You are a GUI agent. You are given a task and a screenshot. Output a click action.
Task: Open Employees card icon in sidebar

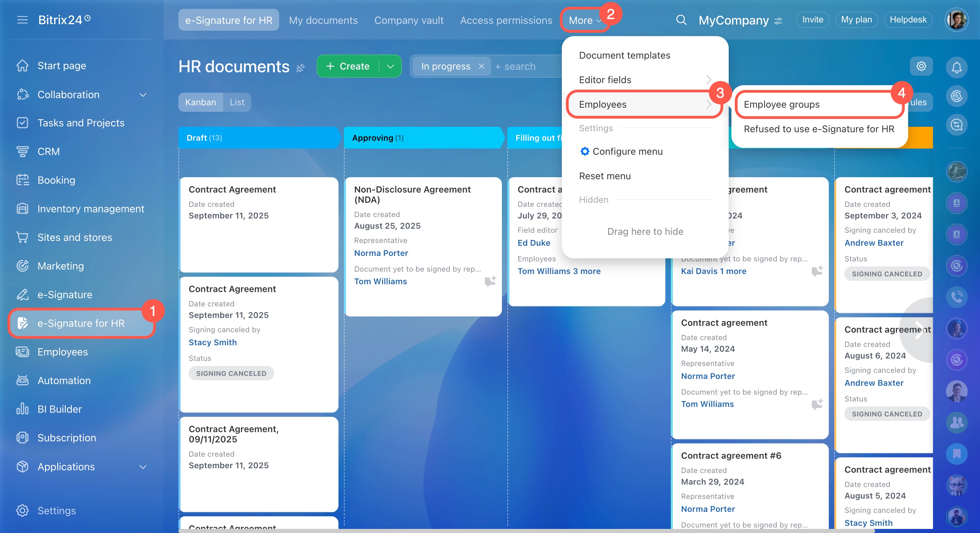click(x=22, y=351)
